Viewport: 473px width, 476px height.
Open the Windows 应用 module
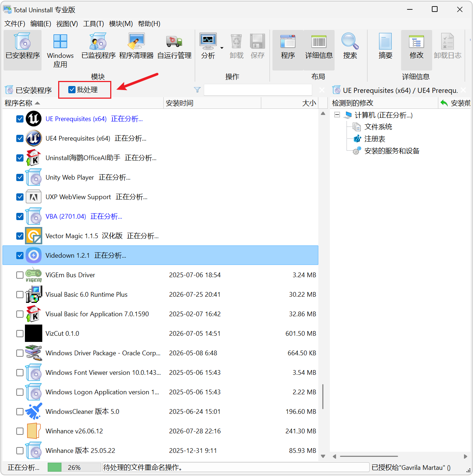tap(60, 50)
